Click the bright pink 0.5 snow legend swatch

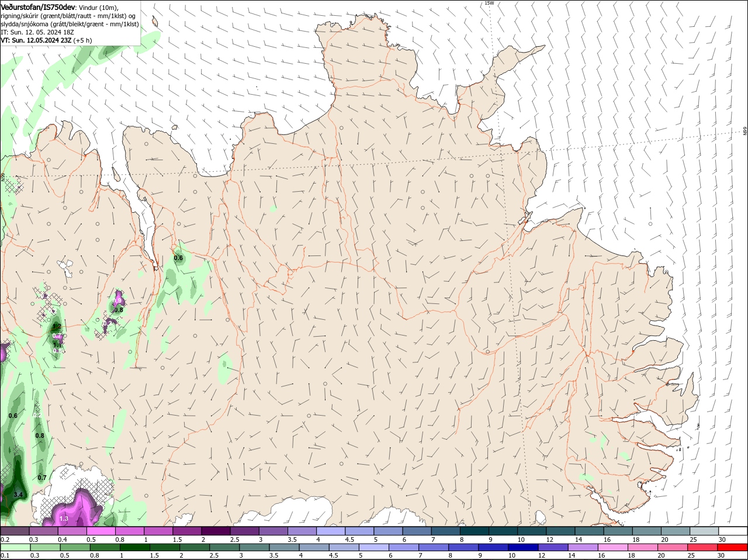click(x=101, y=531)
